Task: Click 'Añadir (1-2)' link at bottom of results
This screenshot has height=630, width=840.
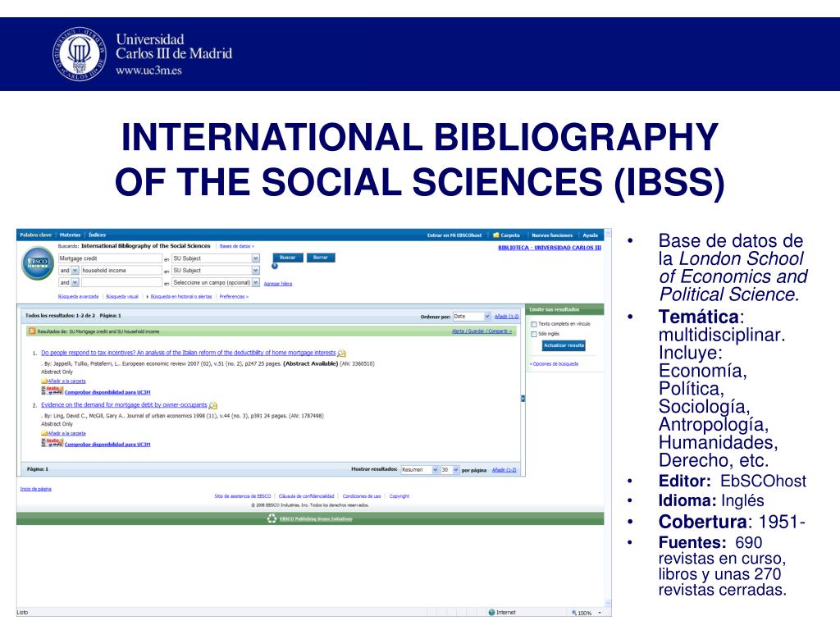Action: (x=504, y=470)
